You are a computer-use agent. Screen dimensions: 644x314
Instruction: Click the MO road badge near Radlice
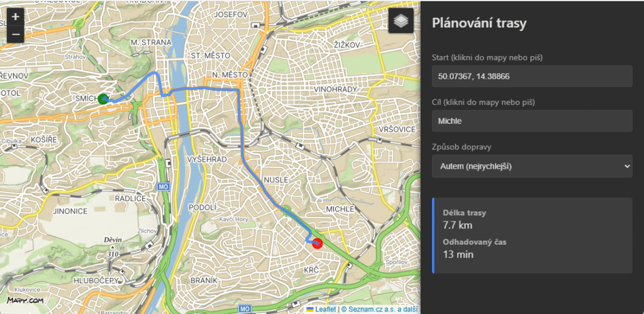click(x=164, y=187)
